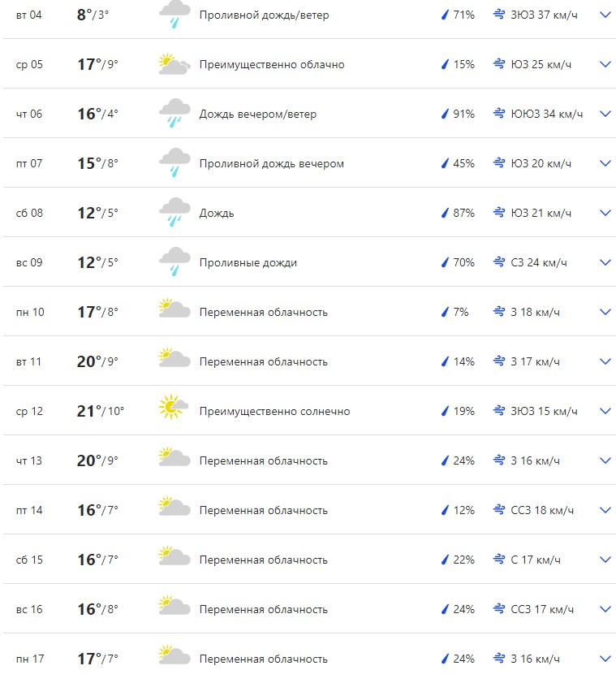Click the mostly cloudy icon for ср 05
The image size is (616, 683).
pyautogui.click(x=174, y=64)
